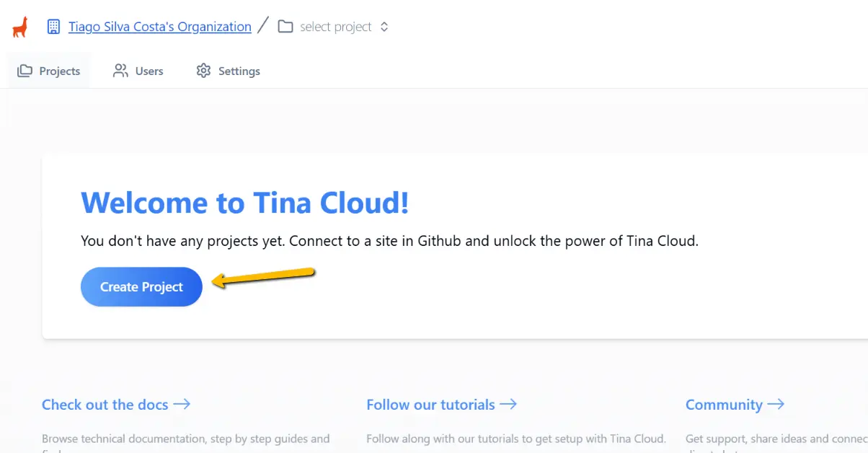Select the folder icon on the Projects tab
Screen dimensions: 868x453
tap(25, 70)
